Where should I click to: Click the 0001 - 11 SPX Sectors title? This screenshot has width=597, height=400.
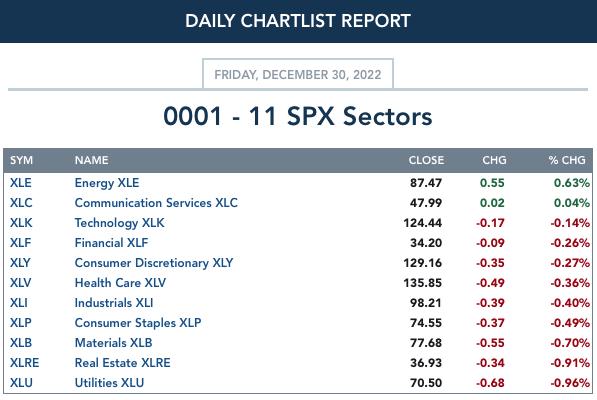(298, 116)
